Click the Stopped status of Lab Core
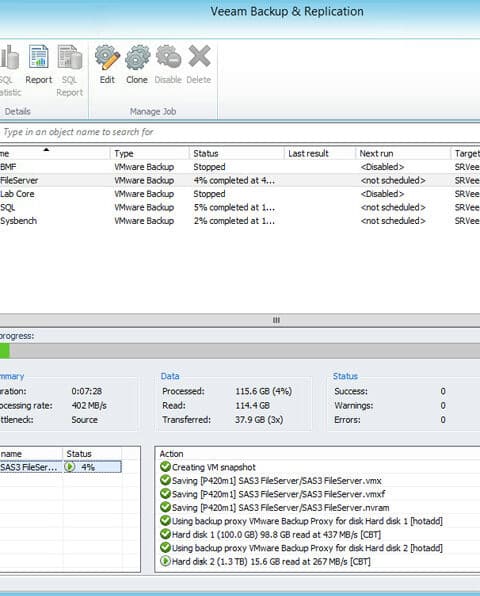The height and width of the screenshot is (596, 480). point(209,194)
